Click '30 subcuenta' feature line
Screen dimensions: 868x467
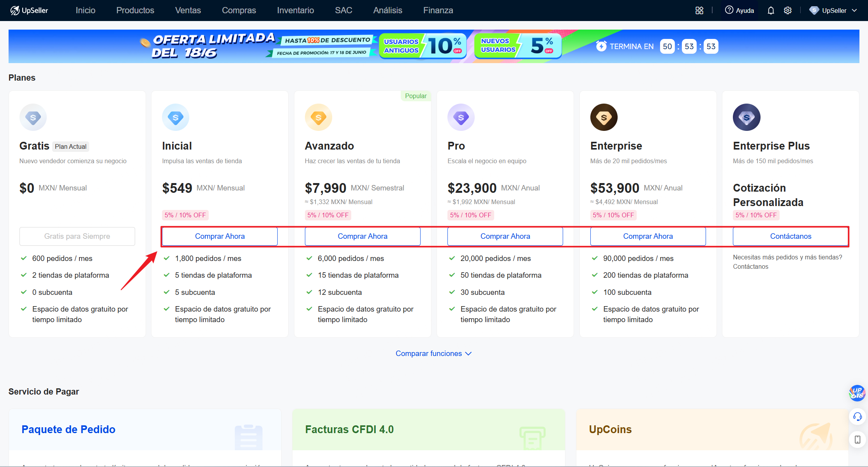482,293
